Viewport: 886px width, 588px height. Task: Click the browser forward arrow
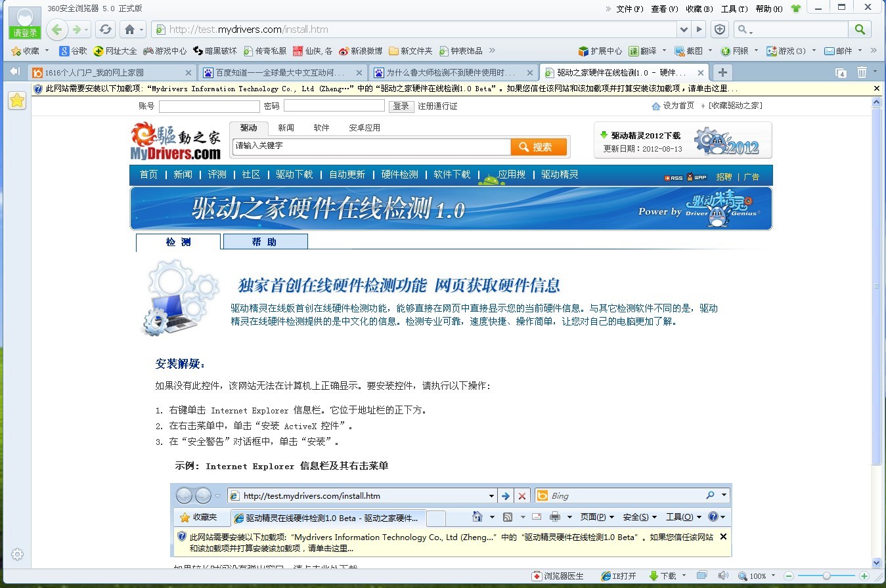(x=78, y=30)
